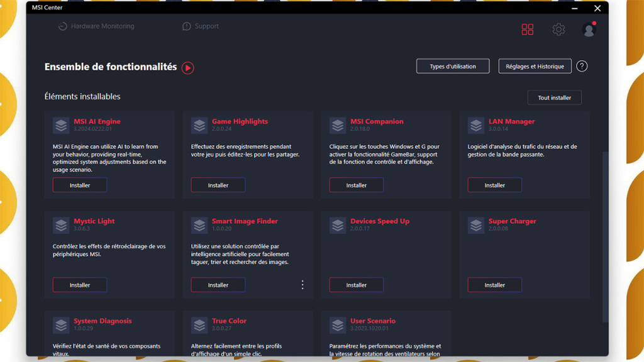
Task: Install the Super Charger feature
Action: tap(495, 285)
